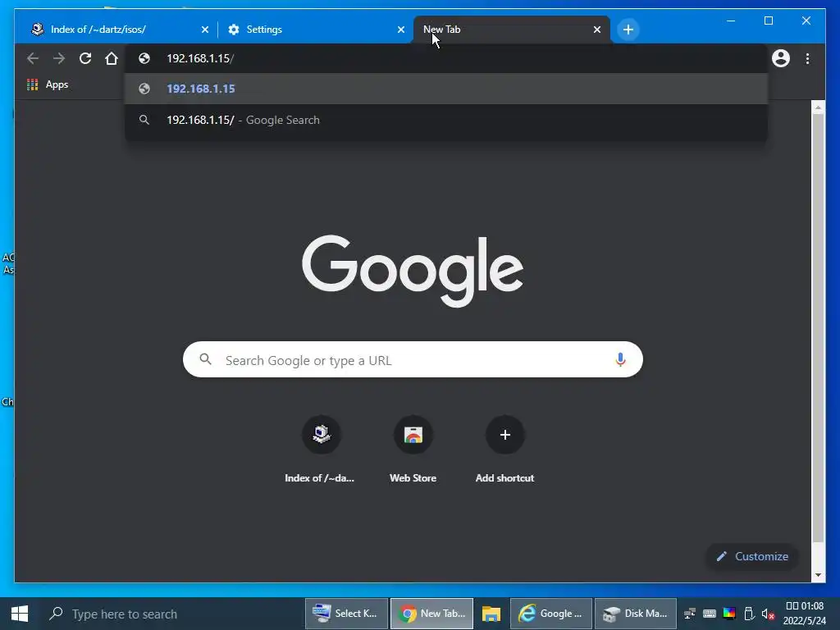Start voice search with microphone icon
This screenshot has height=630, width=840.
620,359
